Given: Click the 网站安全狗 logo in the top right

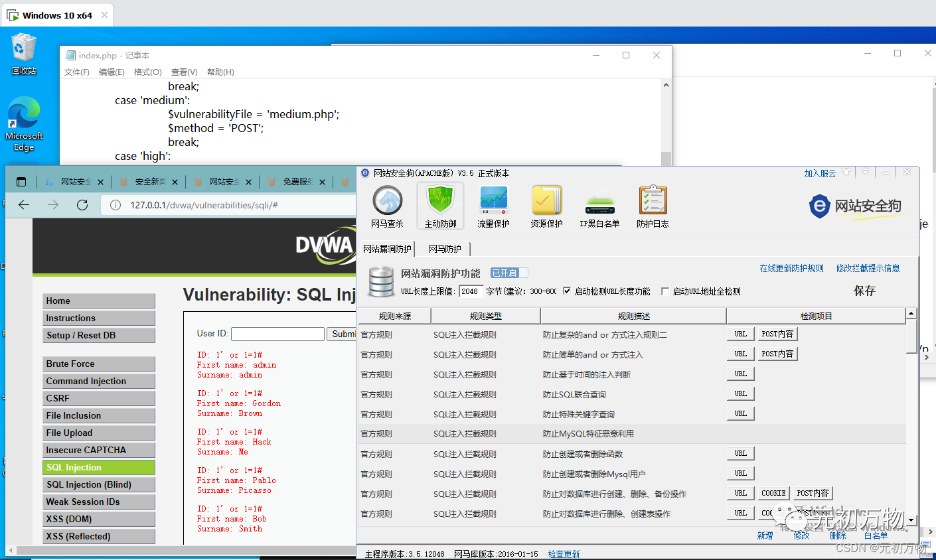Looking at the screenshot, I should pyautogui.click(x=855, y=206).
